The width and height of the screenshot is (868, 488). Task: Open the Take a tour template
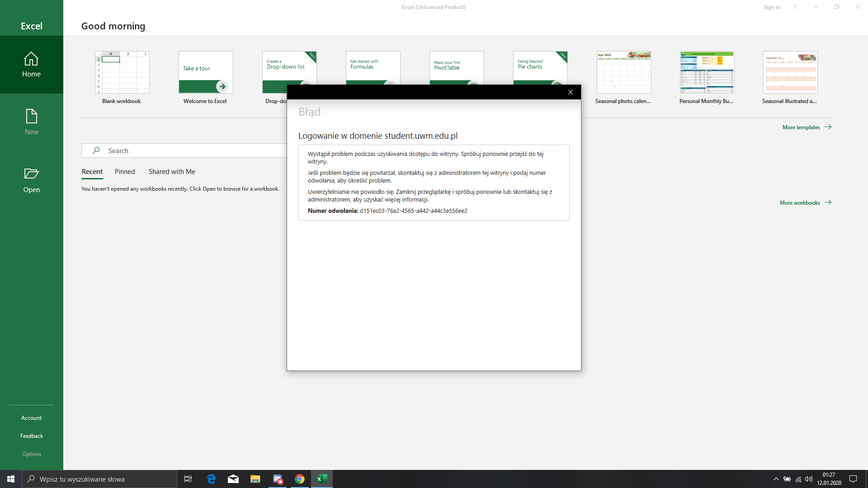tap(206, 78)
